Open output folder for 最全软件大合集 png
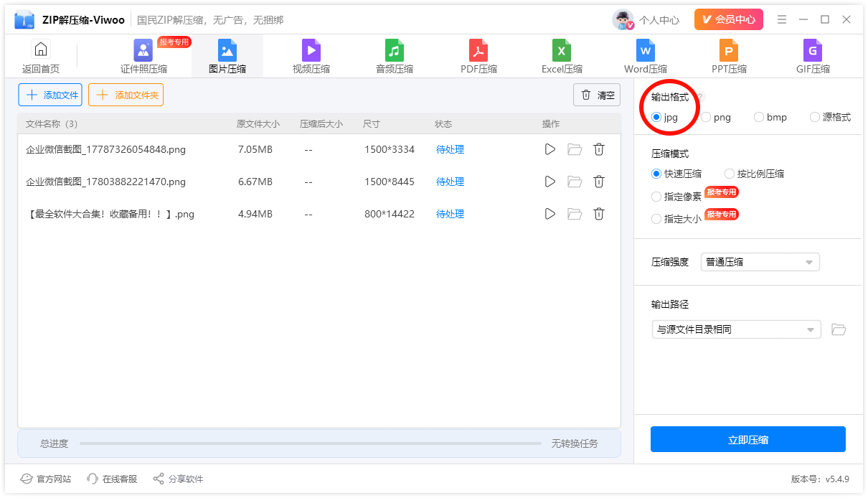The height and width of the screenshot is (498, 868). click(x=575, y=214)
